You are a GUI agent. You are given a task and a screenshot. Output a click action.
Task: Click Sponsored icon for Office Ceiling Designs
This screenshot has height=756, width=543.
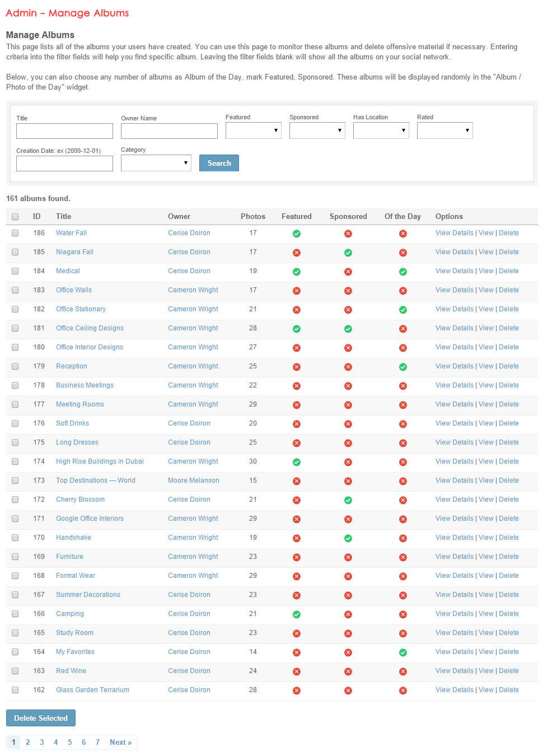pyautogui.click(x=348, y=329)
